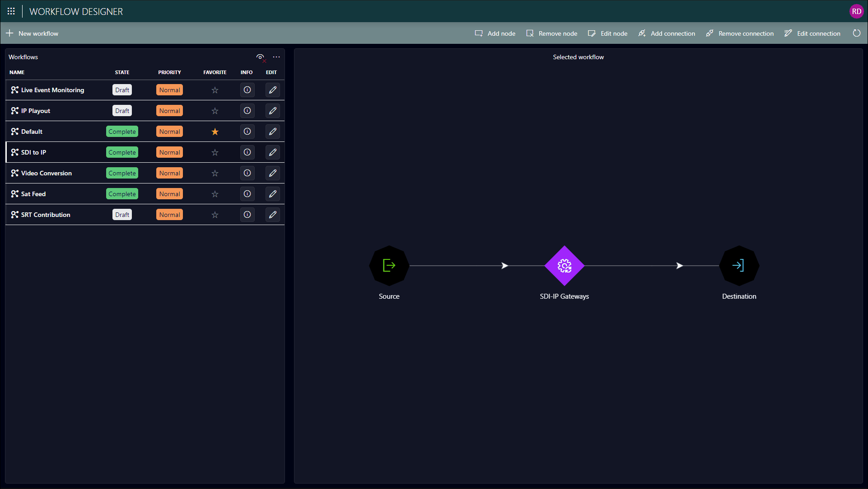Click Add connection in the toolbar
Screen dimensions: 868x489
(667, 33)
